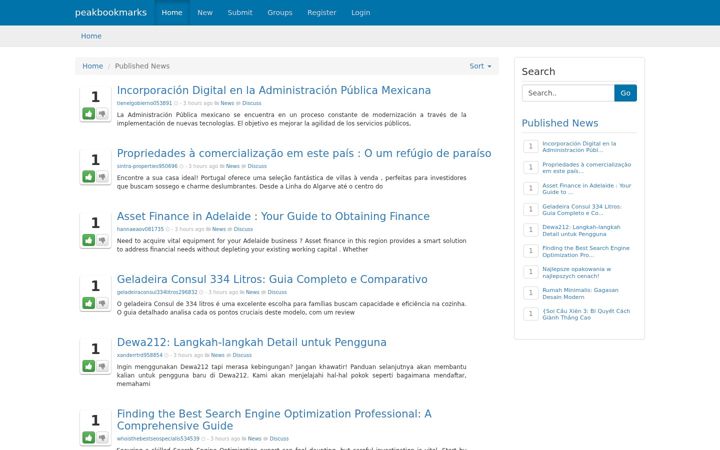Click News category under Asset Finance article
The width and height of the screenshot is (720, 450).
pos(219,229)
